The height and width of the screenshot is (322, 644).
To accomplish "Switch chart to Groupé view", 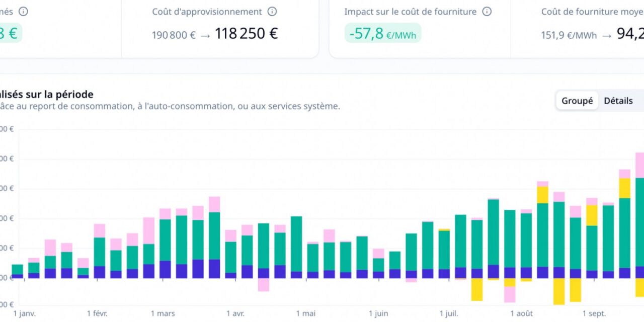I will pos(577,101).
